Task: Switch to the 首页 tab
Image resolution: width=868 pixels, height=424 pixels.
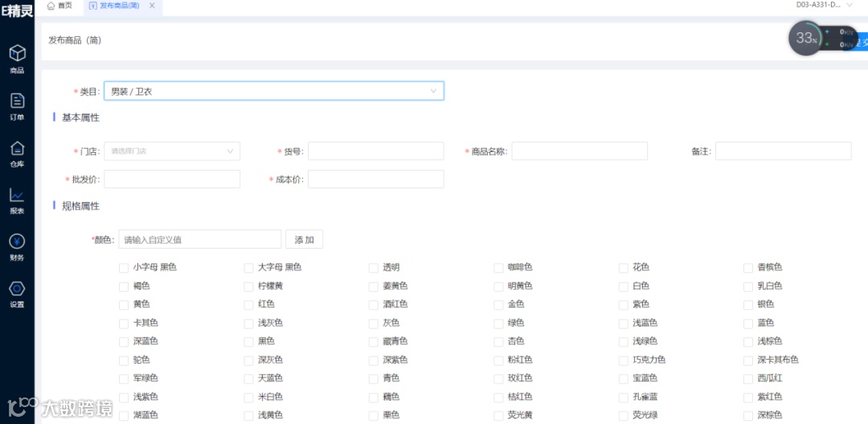Action: click(x=59, y=6)
